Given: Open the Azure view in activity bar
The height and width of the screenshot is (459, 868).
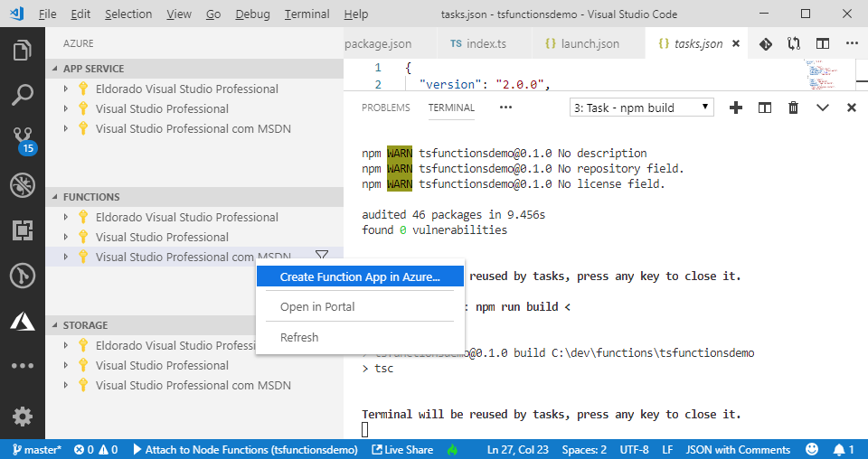Looking at the screenshot, I should click(22, 321).
